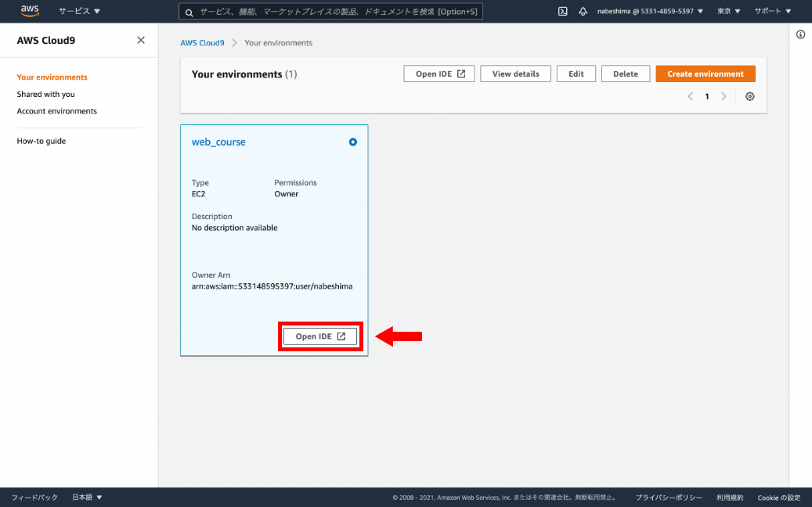Viewport: 812px width, 507px height.
Task: Open the How-to guide sidebar item
Action: click(x=42, y=141)
